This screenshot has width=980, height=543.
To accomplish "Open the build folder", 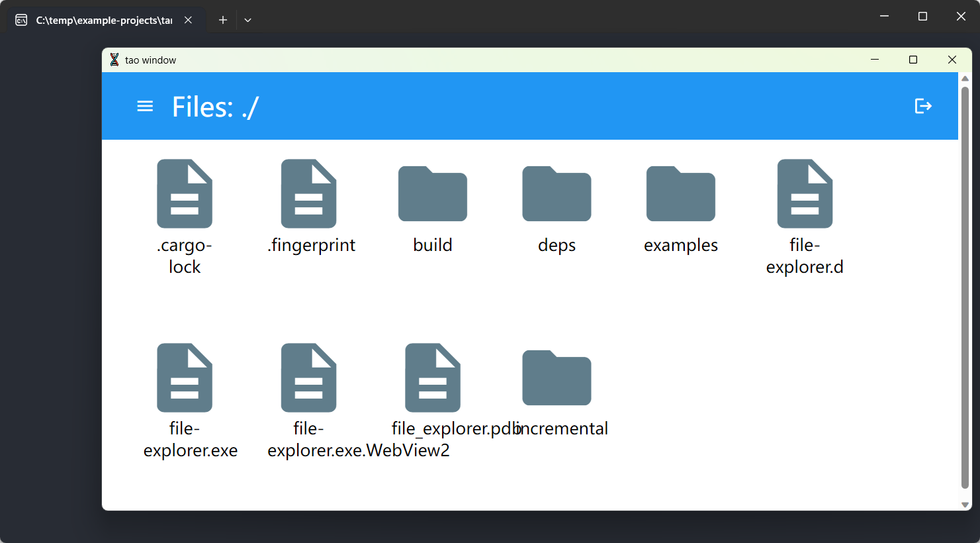I will pyautogui.click(x=433, y=194).
